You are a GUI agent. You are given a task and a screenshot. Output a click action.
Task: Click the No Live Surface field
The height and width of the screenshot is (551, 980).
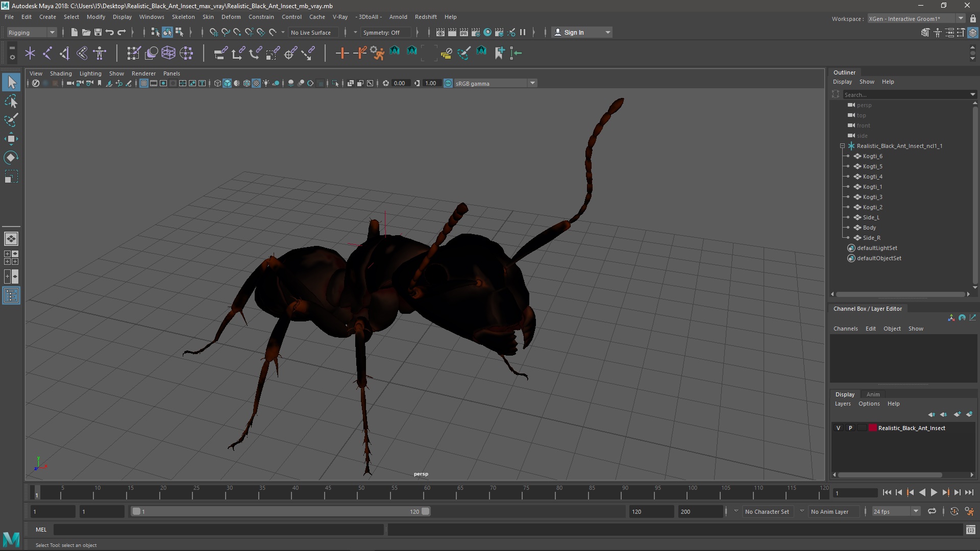[x=312, y=32]
